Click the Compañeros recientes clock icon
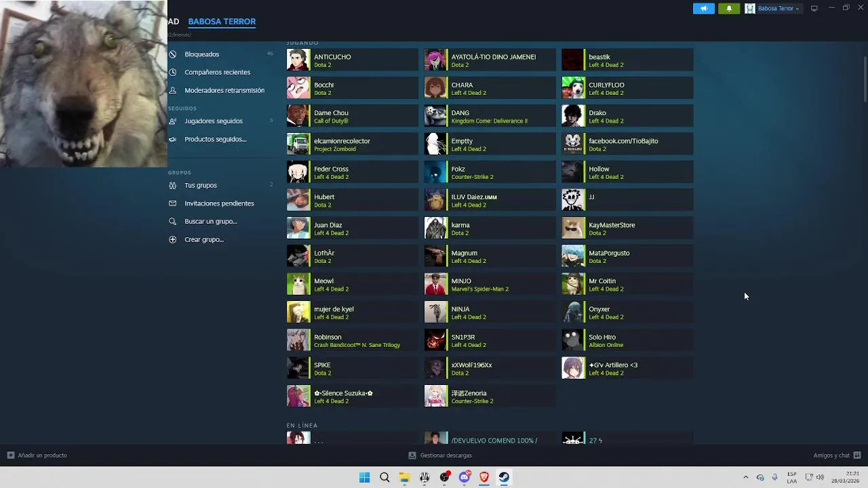The height and width of the screenshot is (488, 868). pyautogui.click(x=172, y=73)
